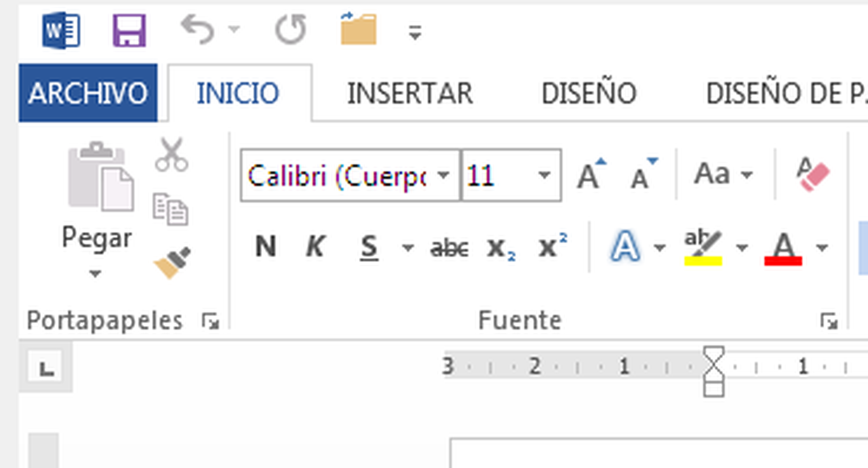The height and width of the screenshot is (468, 868).
Task: Switch to the INSERTAR ribbon tab
Action: [x=410, y=93]
